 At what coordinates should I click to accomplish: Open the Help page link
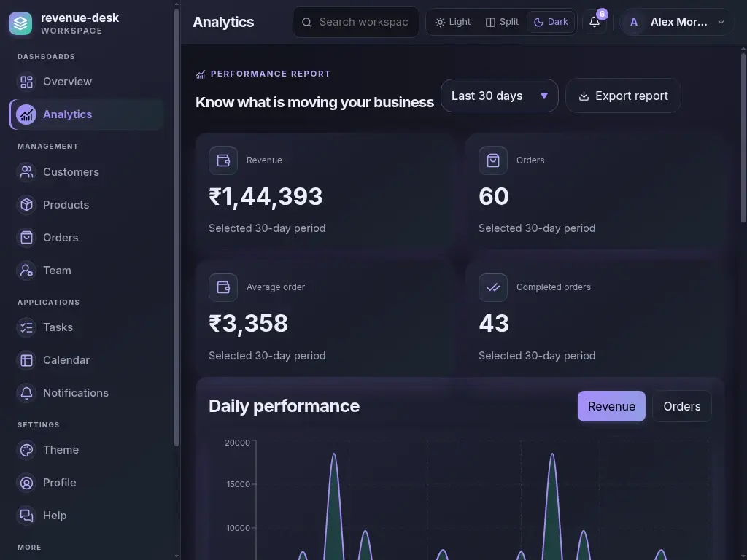pos(87,516)
